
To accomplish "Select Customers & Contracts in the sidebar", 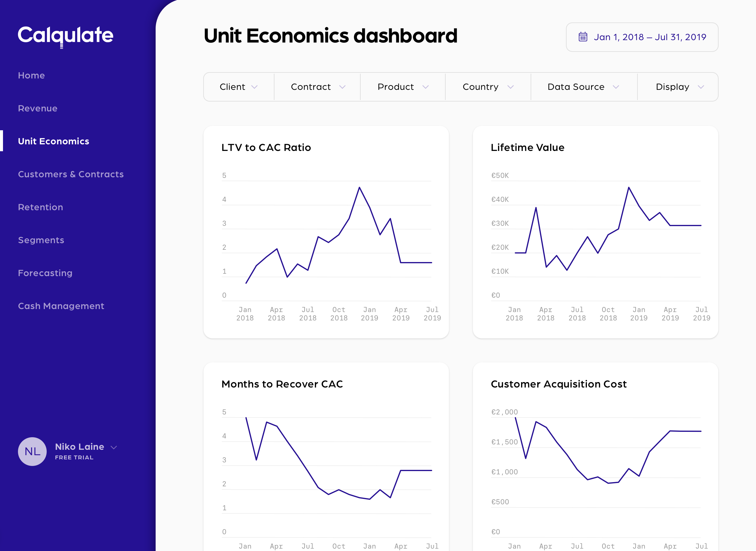I will pos(71,174).
